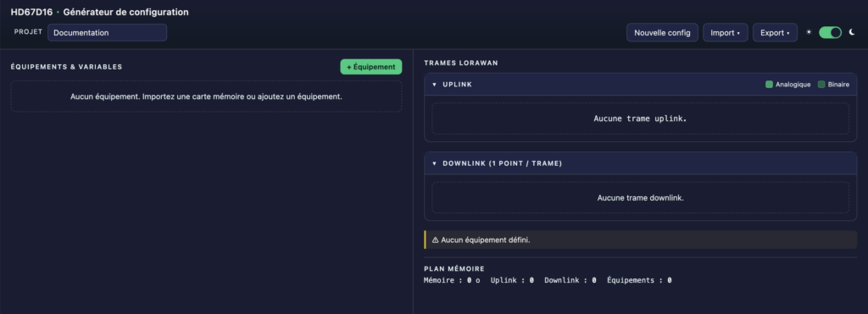Click the "Générateur de configuration" heading
868x314 pixels.
coord(125,12)
